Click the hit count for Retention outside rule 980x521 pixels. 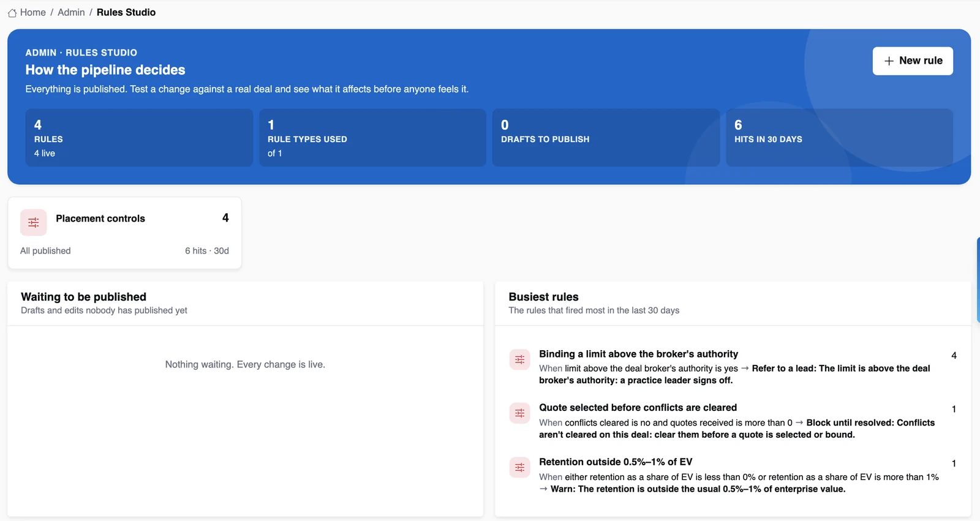coord(954,464)
